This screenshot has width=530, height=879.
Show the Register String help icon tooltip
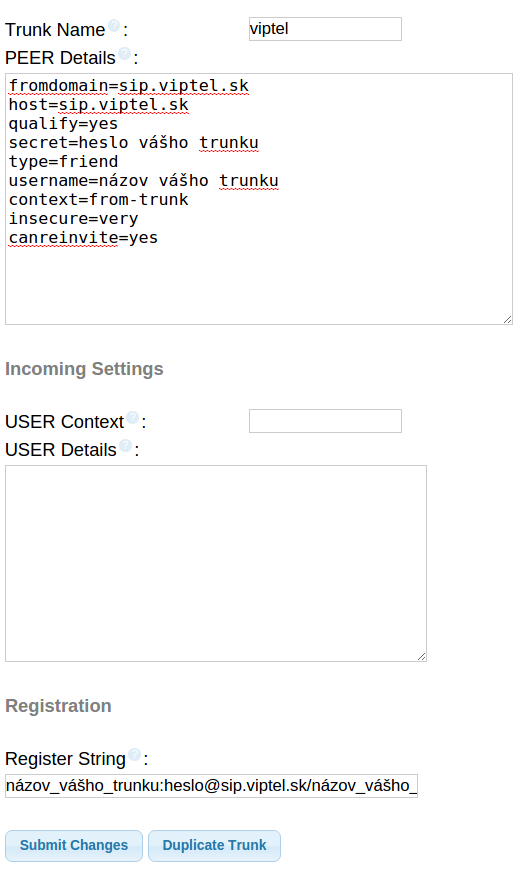[135, 754]
